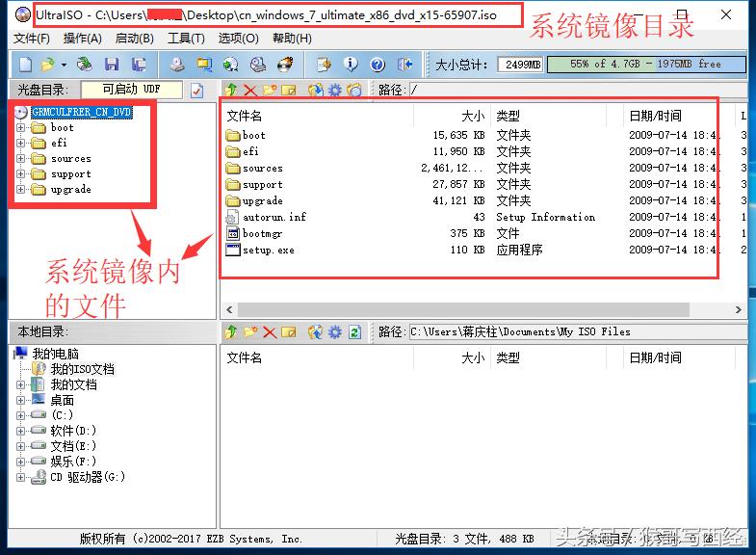Click the Mount to virtual drive icon

click(258, 65)
